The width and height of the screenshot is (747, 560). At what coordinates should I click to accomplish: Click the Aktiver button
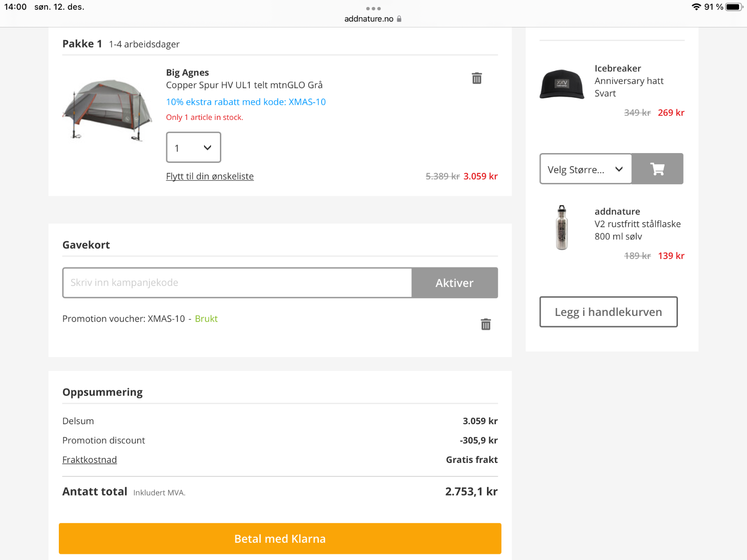click(x=454, y=283)
